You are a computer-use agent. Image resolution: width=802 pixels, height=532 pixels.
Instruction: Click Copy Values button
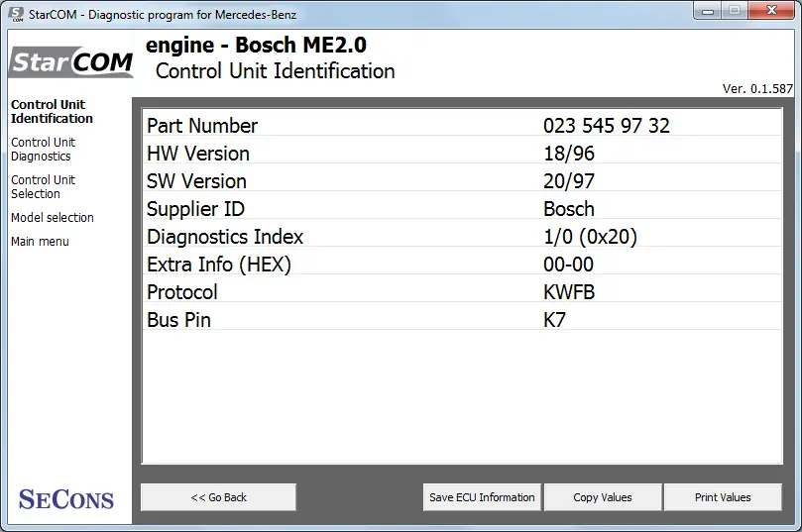603,497
